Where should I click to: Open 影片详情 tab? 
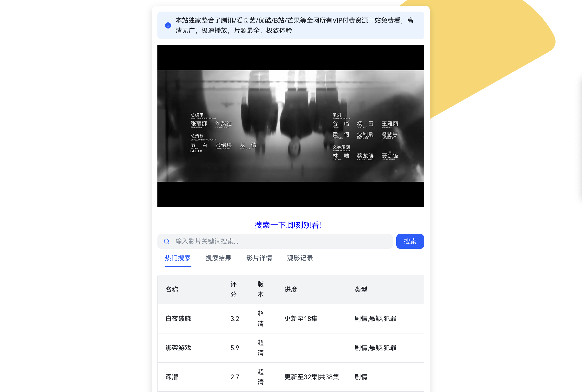(258, 258)
